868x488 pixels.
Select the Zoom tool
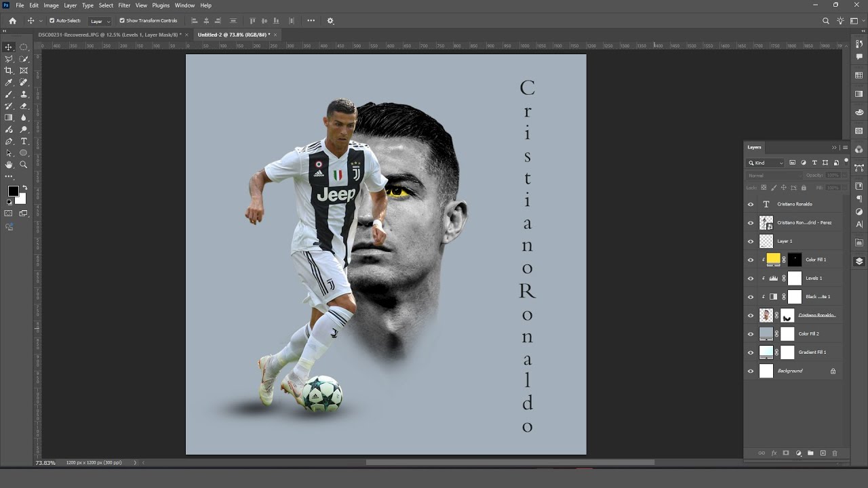click(x=24, y=165)
